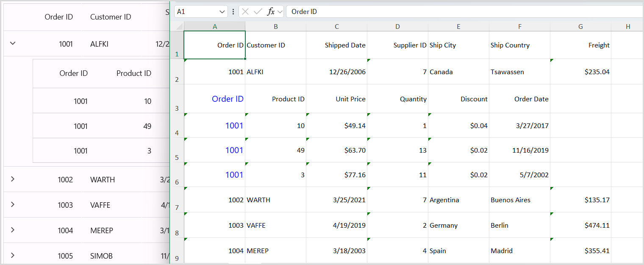Image resolution: width=644 pixels, height=265 pixels.
Task: Click the formula bar enter checkmark icon
Action: click(x=258, y=11)
